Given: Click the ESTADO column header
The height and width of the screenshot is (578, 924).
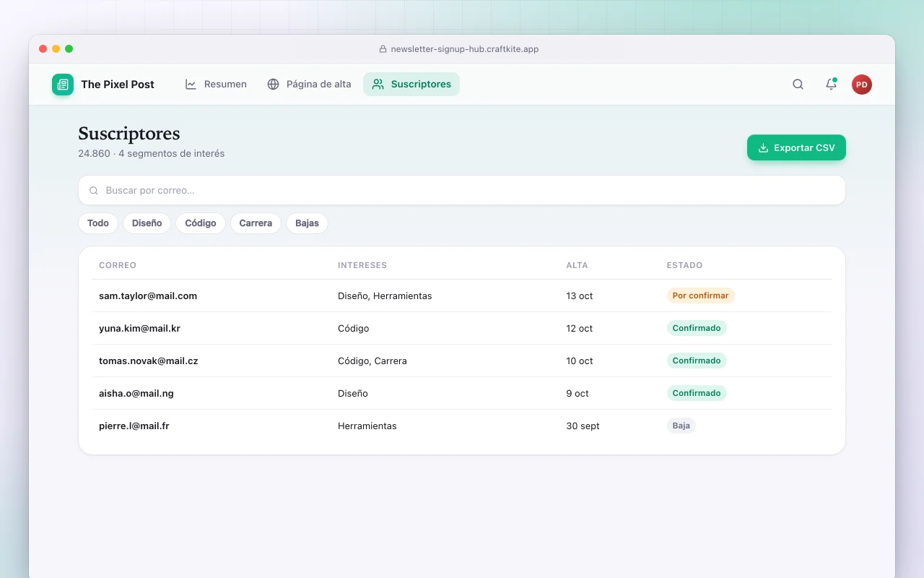Looking at the screenshot, I should pos(684,265).
